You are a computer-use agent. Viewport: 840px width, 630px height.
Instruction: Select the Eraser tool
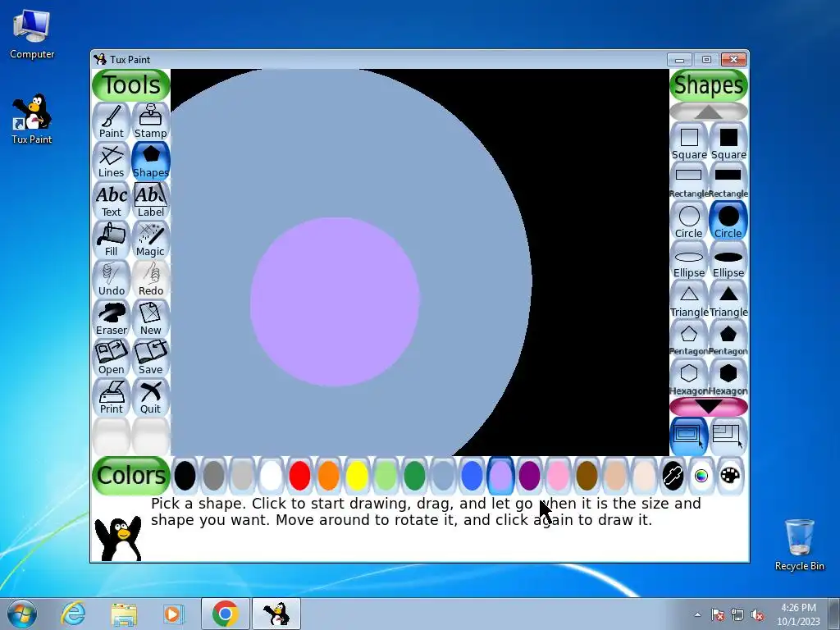(x=112, y=318)
